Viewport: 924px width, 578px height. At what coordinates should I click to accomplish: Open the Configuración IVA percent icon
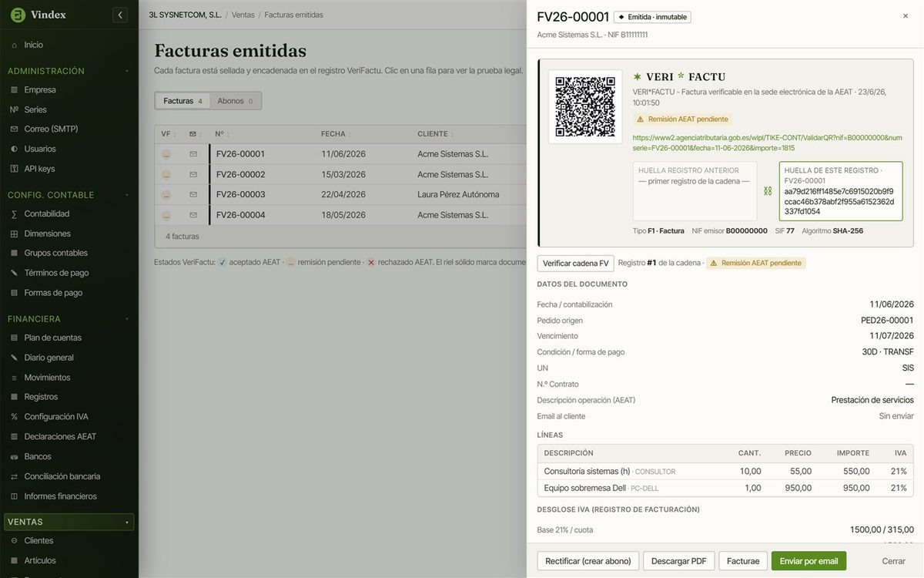click(14, 417)
